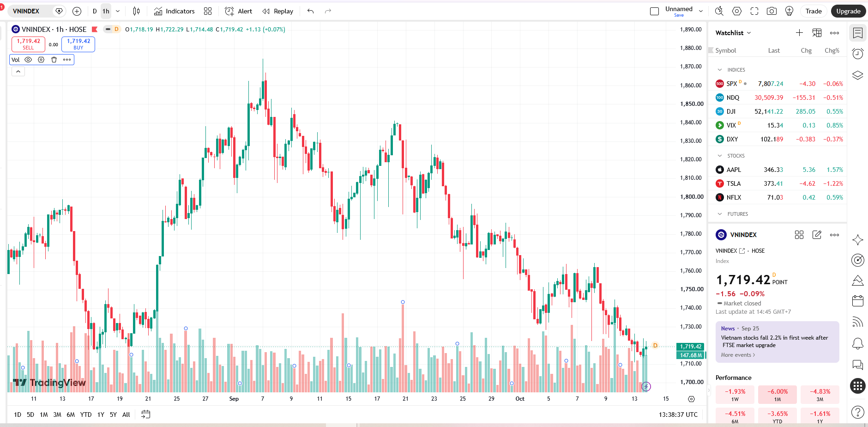Open the time interval dropdown arrow
Screen dimensions: 868x427
pyautogui.click(x=118, y=11)
